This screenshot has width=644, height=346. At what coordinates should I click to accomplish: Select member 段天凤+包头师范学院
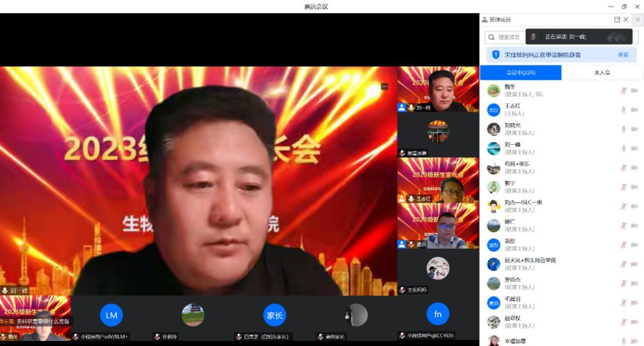point(562,264)
